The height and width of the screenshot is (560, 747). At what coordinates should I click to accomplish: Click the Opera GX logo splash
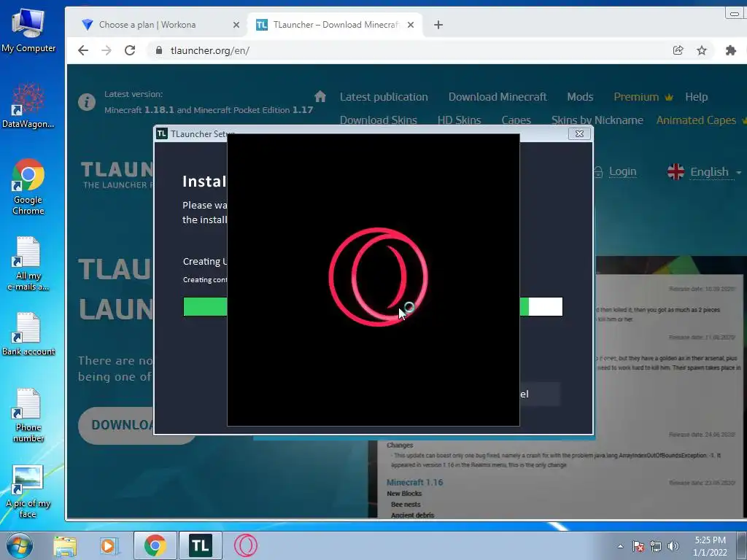tap(378, 277)
